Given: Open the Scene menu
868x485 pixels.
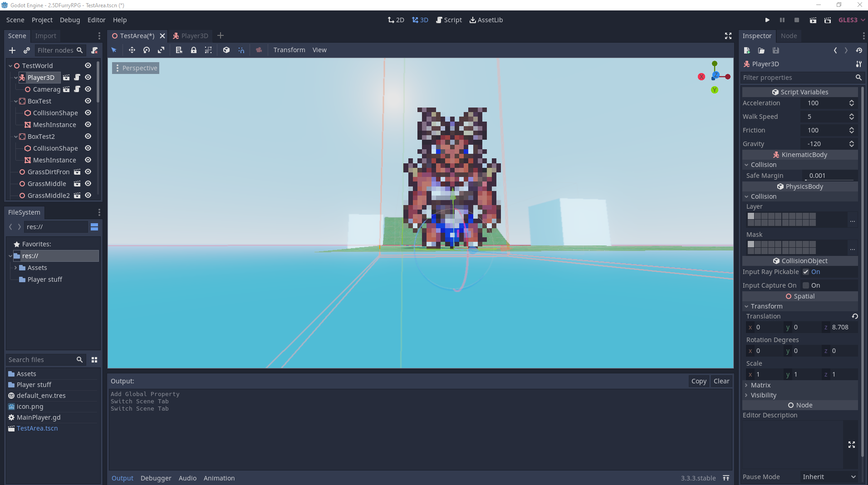Looking at the screenshot, I should click(15, 20).
